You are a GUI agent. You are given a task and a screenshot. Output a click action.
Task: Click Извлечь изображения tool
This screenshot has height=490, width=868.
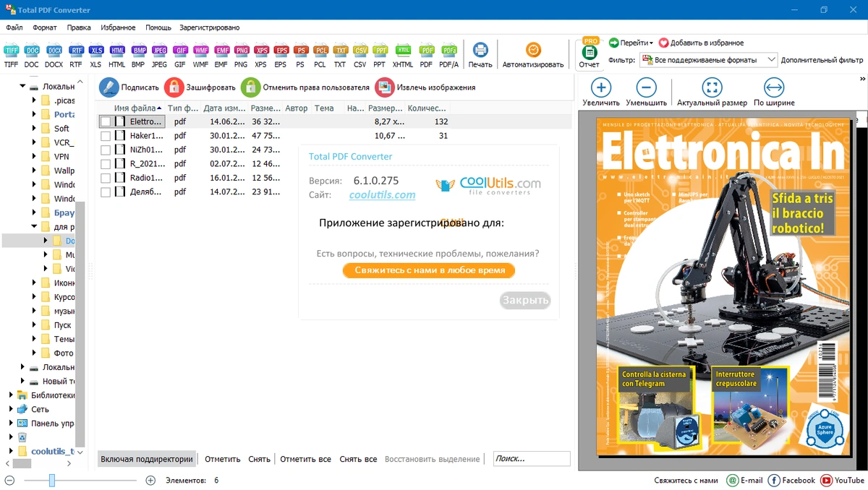(x=425, y=87)
